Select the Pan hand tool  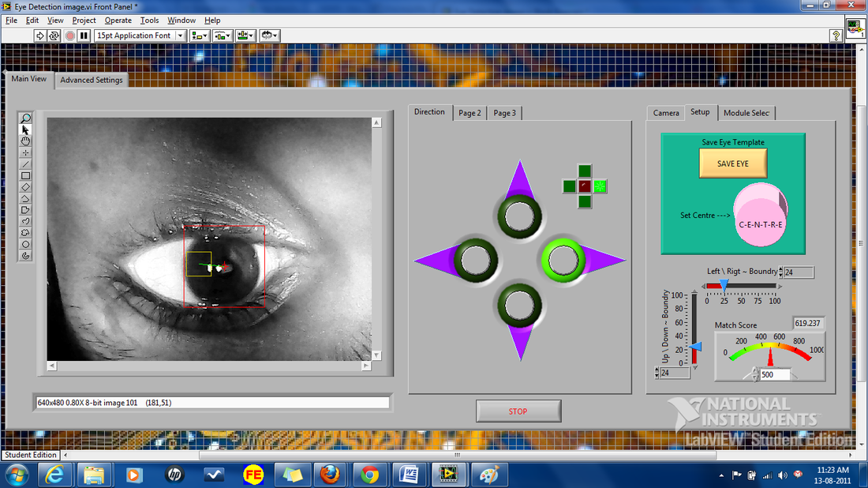25,141
